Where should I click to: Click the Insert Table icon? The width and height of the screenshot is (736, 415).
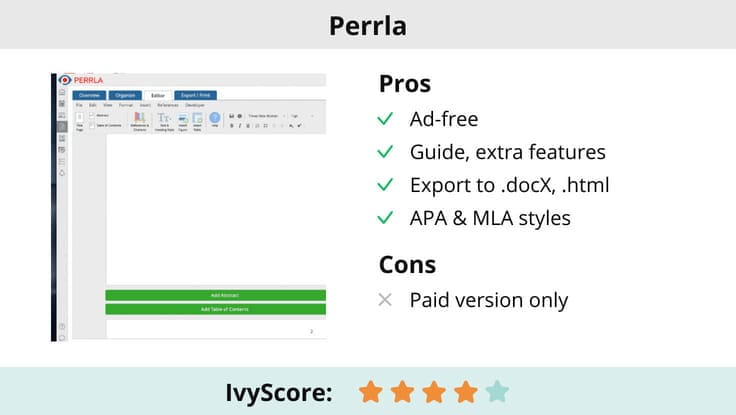click(197, 119)
